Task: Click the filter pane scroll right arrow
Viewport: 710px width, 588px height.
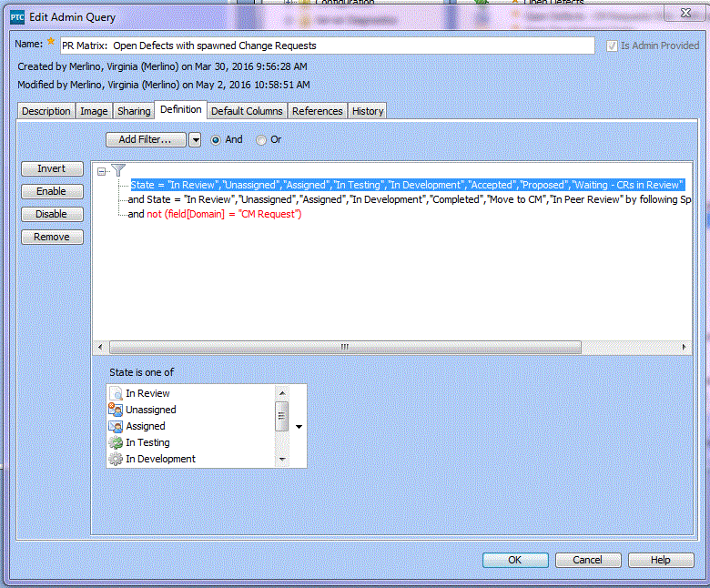Action: coord(685,347)
